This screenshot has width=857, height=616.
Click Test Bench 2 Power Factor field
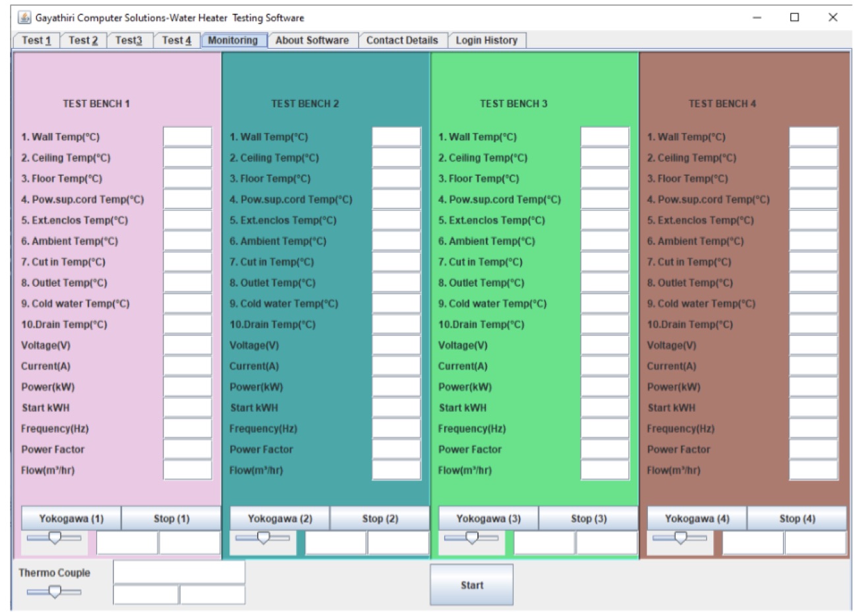(396, 449)
